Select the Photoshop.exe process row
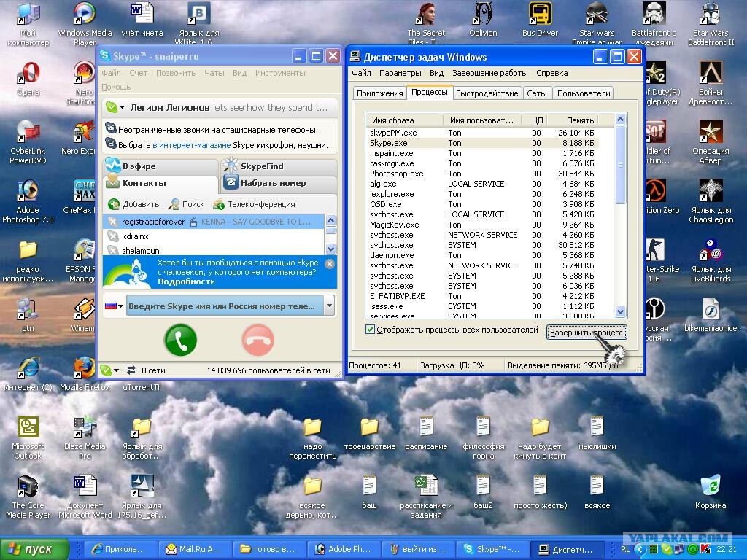The height and width of the screenshot is (560, 747). (x=482, y=174)
